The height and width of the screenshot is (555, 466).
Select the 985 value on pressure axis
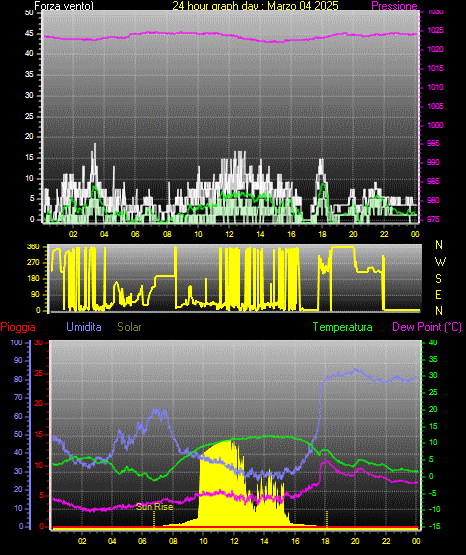pyautogui.click(x=433, y=181)
